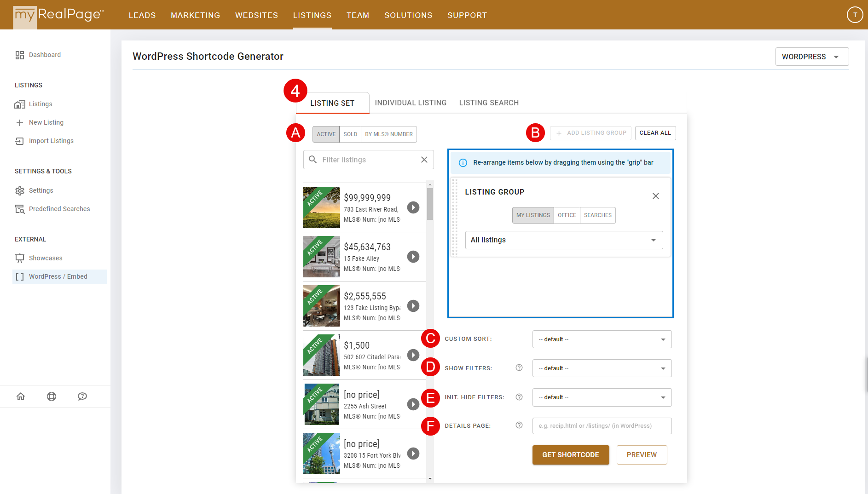Click the GET SHORTCODE button
Screen dimensions: 868x494
click(571, 455)
